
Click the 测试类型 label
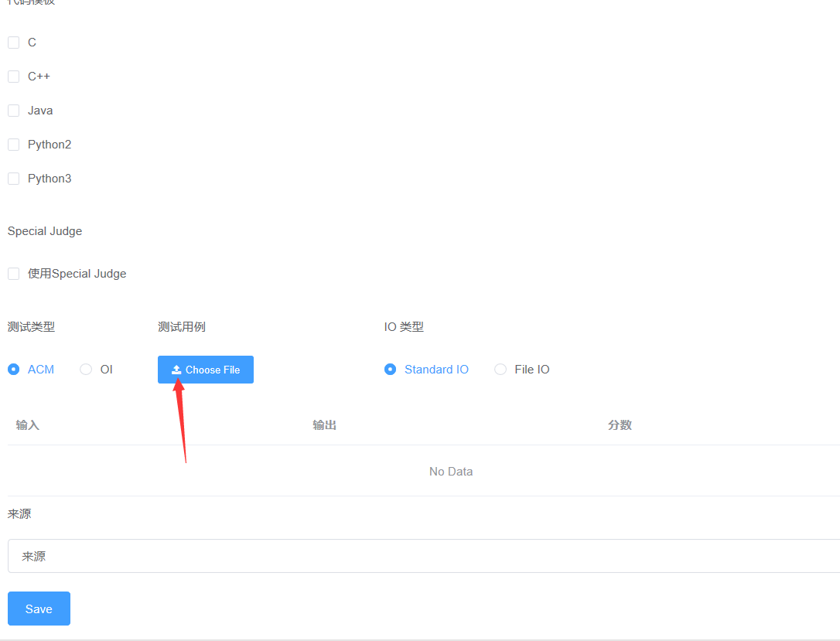coord(31,326)
